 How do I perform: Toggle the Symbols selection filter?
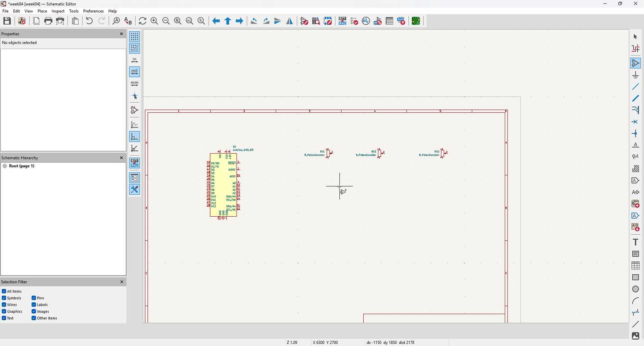click(4, 298)
